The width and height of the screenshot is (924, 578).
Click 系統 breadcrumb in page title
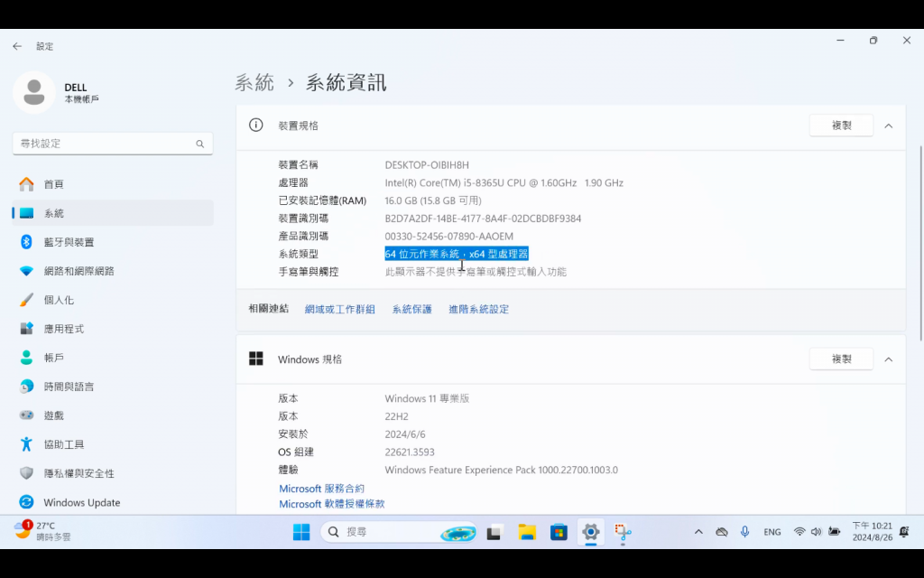pos(254,82)
